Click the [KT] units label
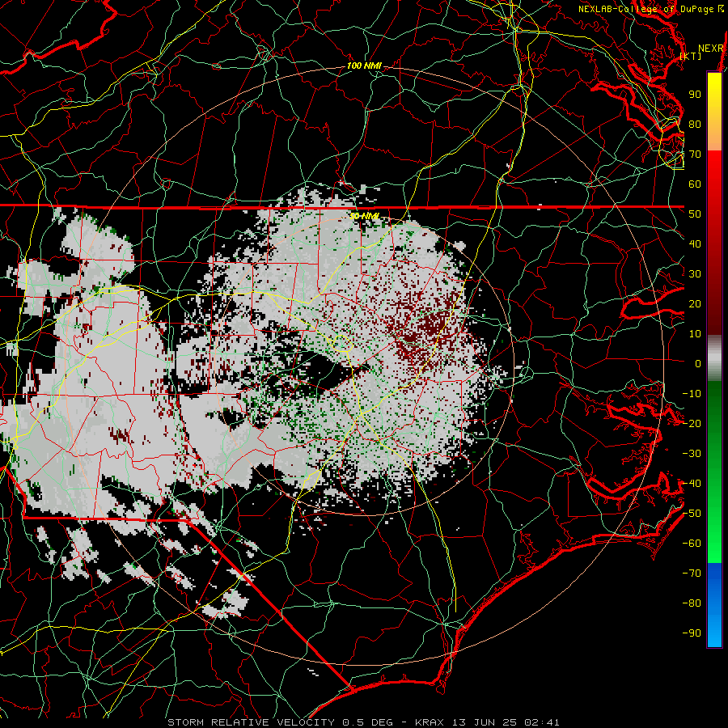 pyautogui.click(x=691, y=56)
